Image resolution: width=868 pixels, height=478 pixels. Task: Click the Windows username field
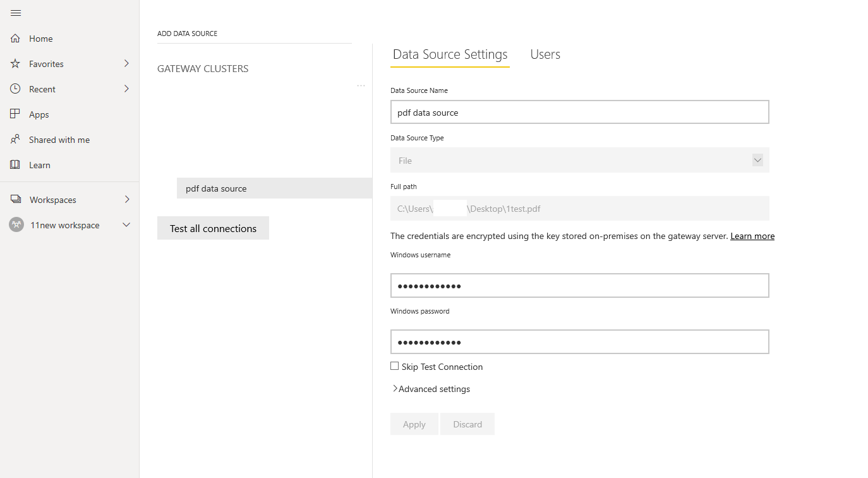580,285
